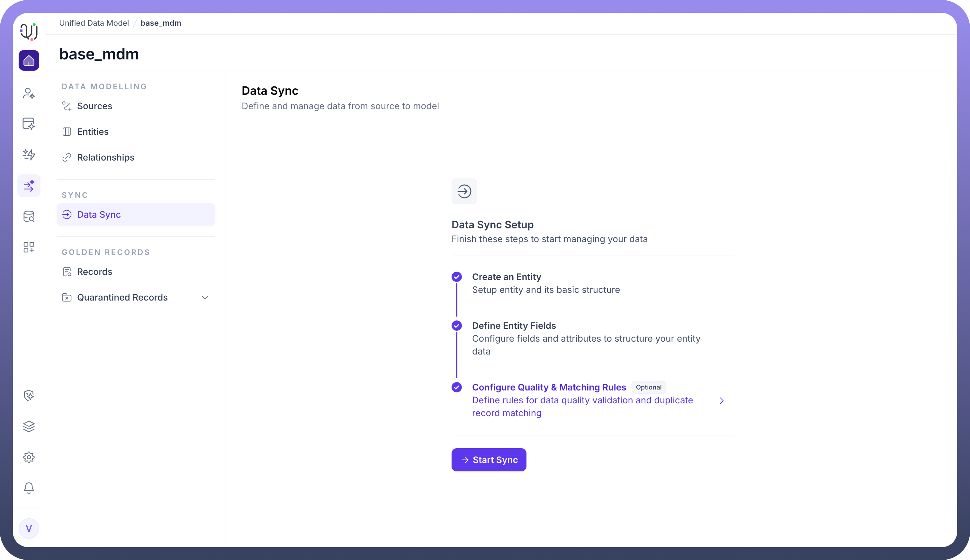This screenshot has height=560, width=970.
Task: Click the Define Entity Fields checkmark
Action: [x=456, y=326]
